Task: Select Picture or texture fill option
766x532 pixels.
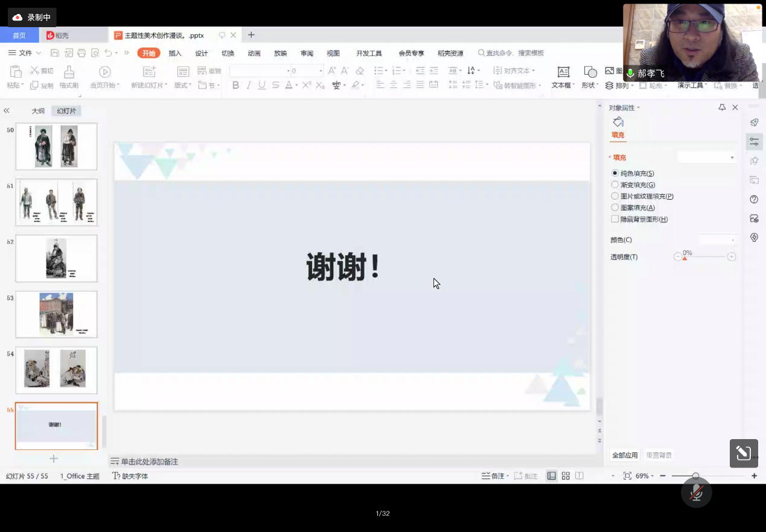Action: [615, 196]
